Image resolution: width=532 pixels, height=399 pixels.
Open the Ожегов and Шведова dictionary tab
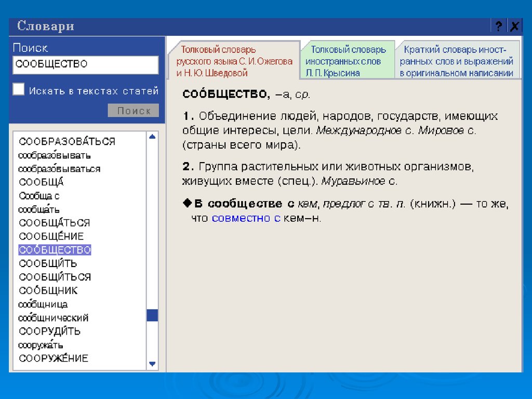[x=233, y=61]
